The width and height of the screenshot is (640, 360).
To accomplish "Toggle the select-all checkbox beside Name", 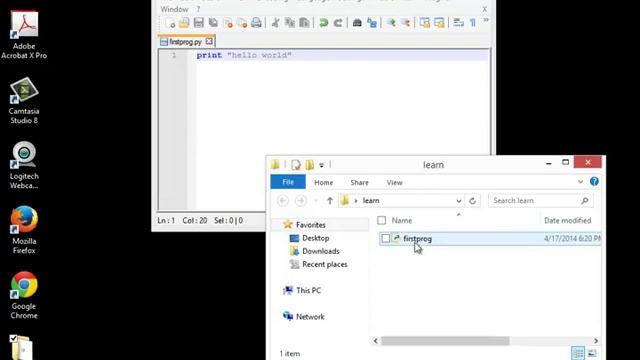I will [x=382, y=220].
